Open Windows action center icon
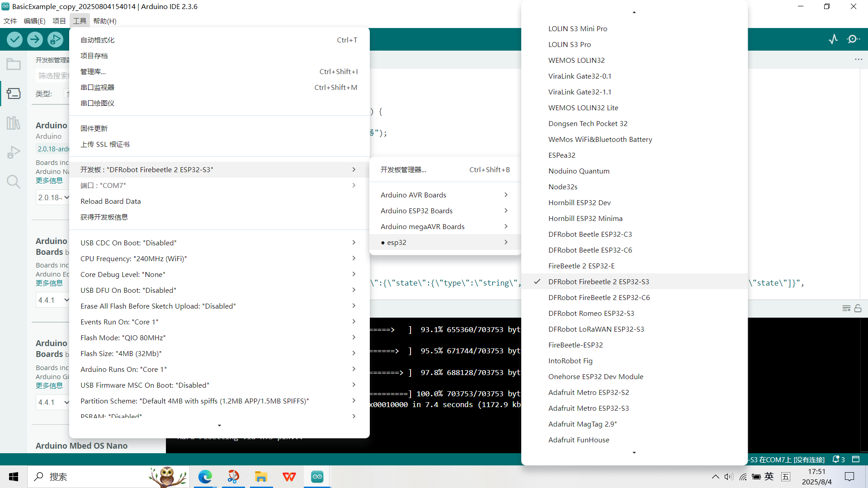This screenshot has width=868, height=488. click(849, 477)
